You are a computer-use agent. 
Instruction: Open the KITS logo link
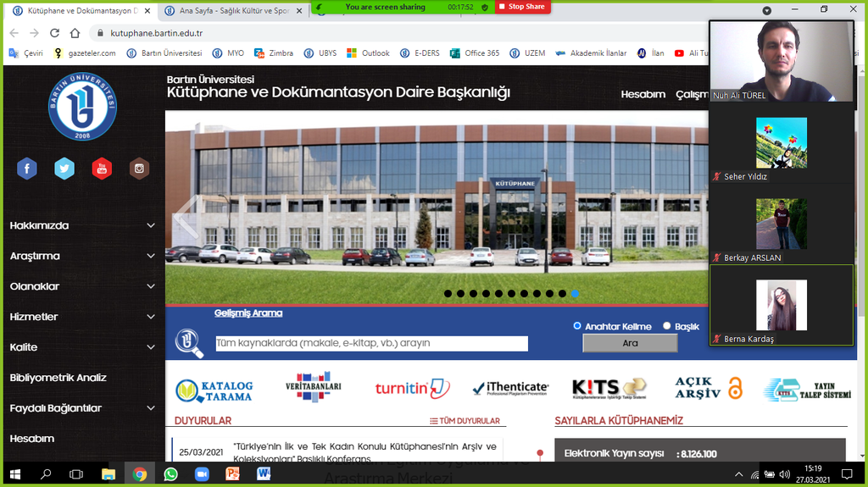pyautogui.click(x=609, y=389)
